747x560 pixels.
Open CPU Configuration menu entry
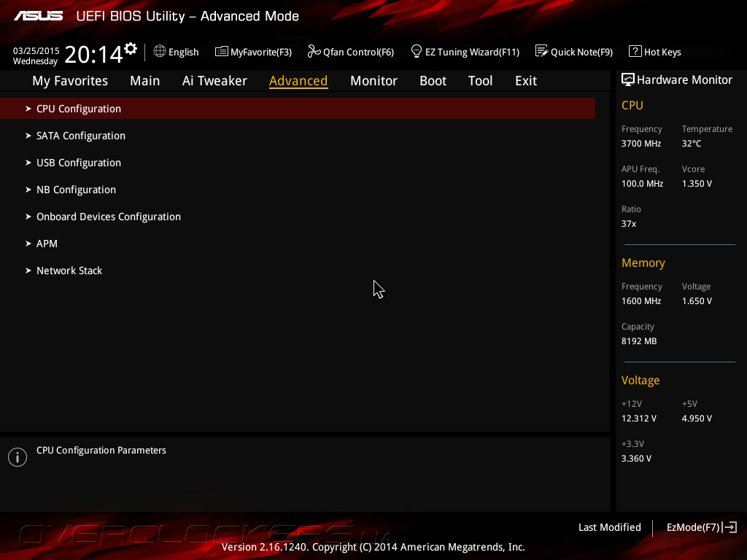[298, 109]
